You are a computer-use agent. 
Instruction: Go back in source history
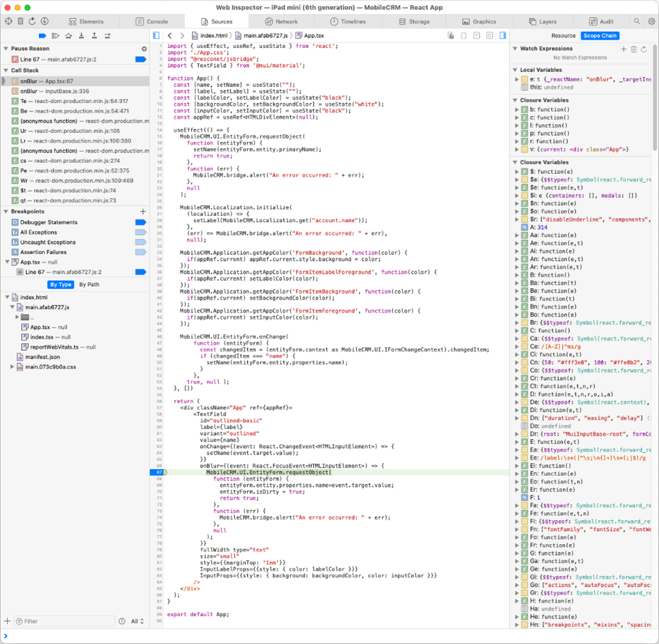click(169, 35)
